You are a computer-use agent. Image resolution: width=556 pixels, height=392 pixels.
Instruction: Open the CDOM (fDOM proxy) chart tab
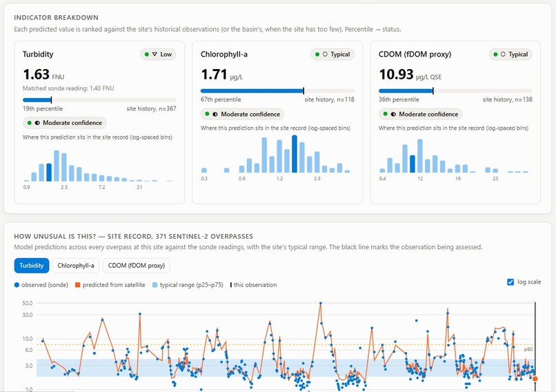tap(136, 265)
